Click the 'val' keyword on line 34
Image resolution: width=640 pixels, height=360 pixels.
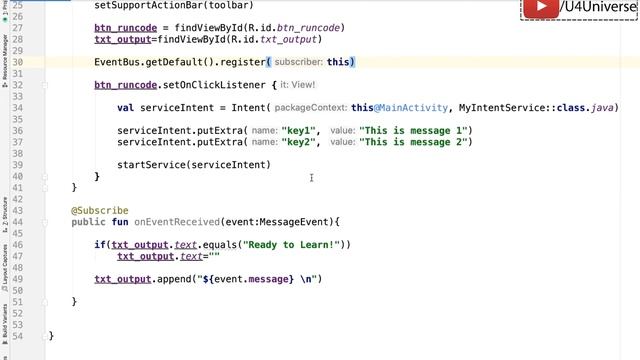click(x=125, y=108)
